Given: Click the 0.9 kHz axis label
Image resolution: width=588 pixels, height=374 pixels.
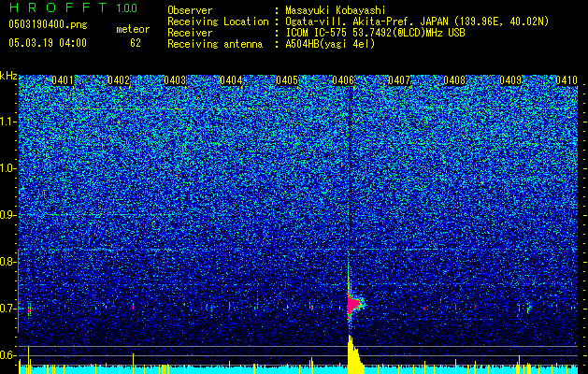Looking at the screenshot, I should (7, 215).
